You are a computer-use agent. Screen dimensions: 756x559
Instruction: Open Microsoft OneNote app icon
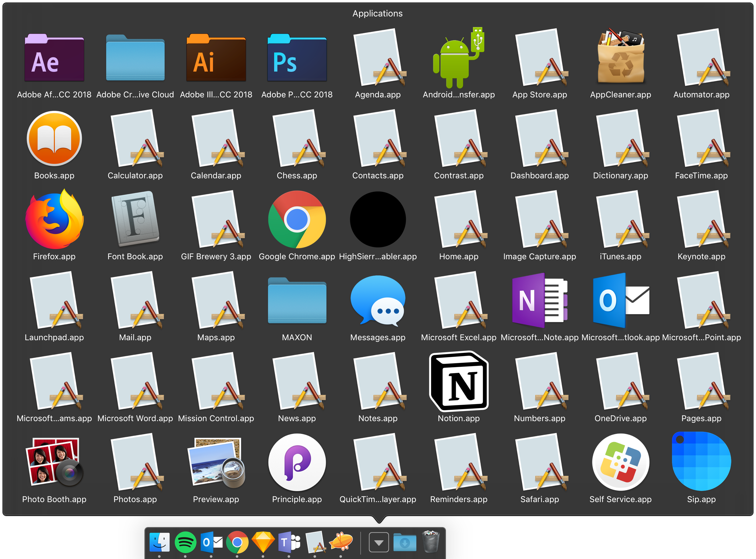click(540, 300)
